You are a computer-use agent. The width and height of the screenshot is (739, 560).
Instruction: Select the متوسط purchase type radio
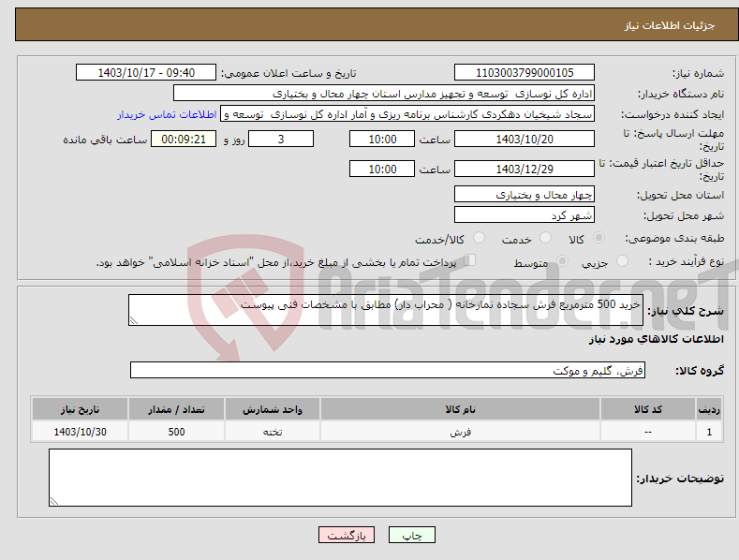(x=562, y=260)
